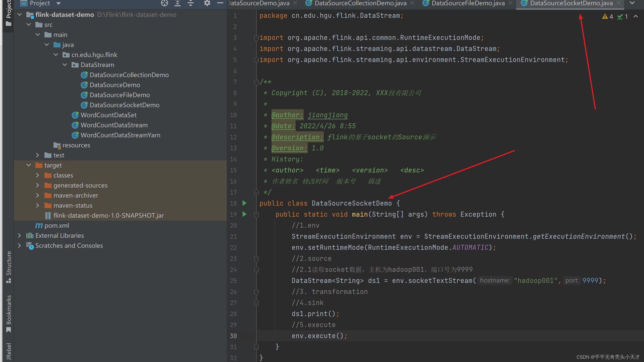
Task: Click the Expand All icon in Project panel
Action: coord(178,3)
